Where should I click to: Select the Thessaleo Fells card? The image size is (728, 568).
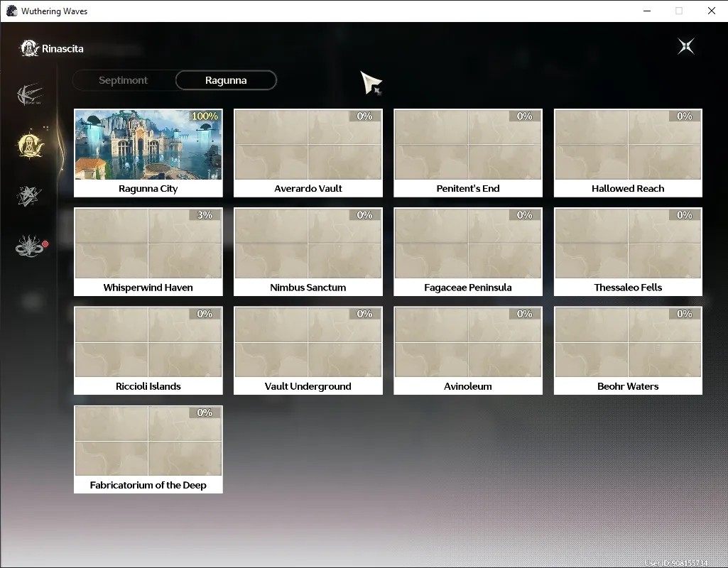[628, 251]
